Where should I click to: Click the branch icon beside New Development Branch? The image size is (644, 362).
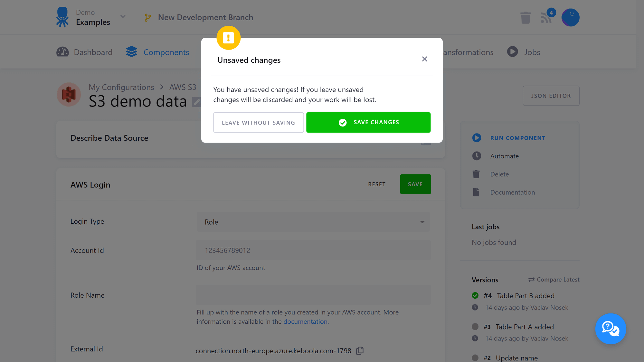[148, 17]
